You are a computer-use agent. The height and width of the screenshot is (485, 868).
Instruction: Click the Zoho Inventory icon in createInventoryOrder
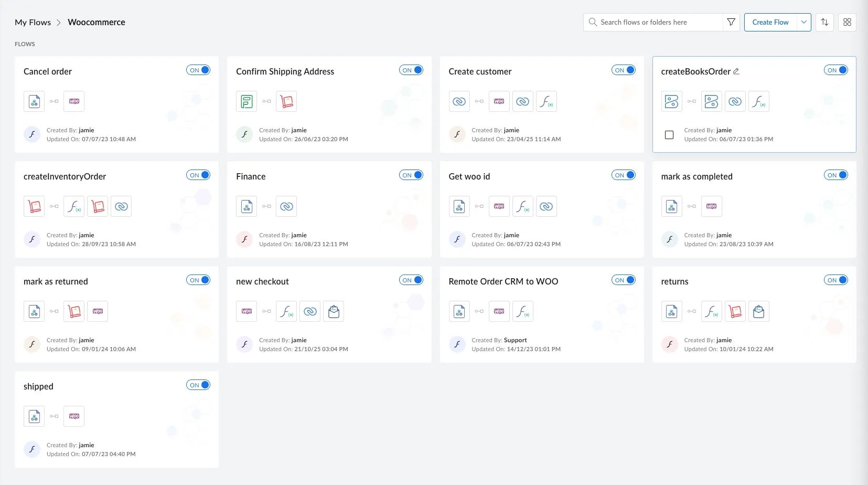click(34, 206)
